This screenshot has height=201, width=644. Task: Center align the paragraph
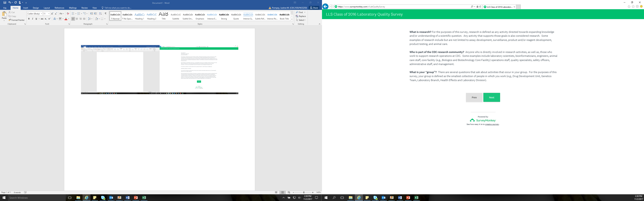(x=77, y=19)
